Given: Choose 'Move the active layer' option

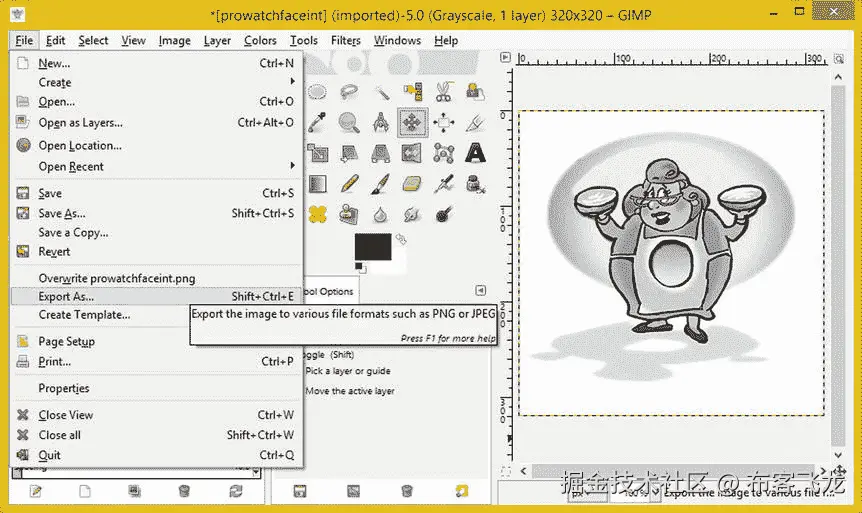Looking at the screenshot, I should point(350,391).
